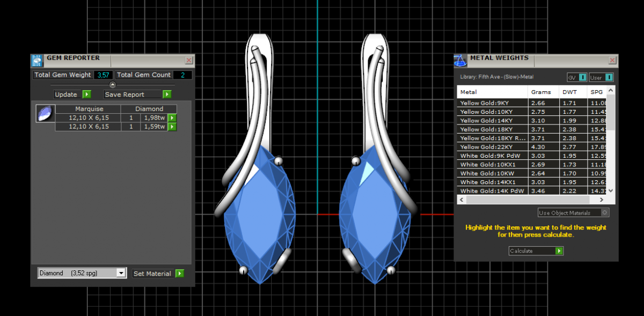Click the green arrow on the 1,59tw row

click(172, 127)
